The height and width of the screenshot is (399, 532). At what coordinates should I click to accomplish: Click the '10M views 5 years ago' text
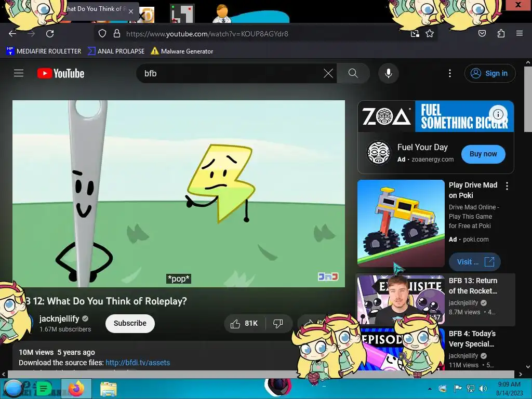pyautogui.click(x=57, y=352)
